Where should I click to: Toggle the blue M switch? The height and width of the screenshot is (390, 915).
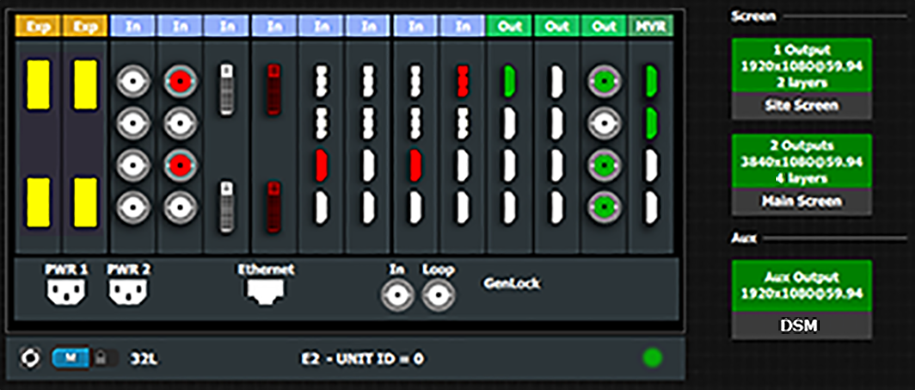pyautogui.click(x=71, y=358)
